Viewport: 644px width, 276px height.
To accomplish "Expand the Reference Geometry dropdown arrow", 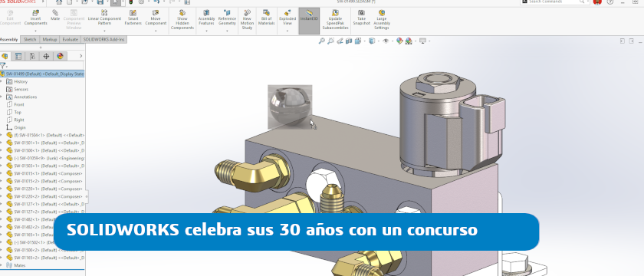I will [227, 31].
